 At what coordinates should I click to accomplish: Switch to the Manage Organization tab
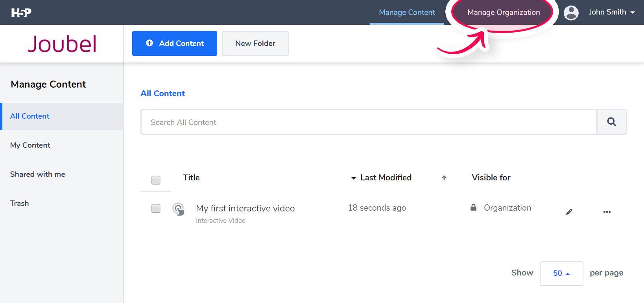coord(503,13)
